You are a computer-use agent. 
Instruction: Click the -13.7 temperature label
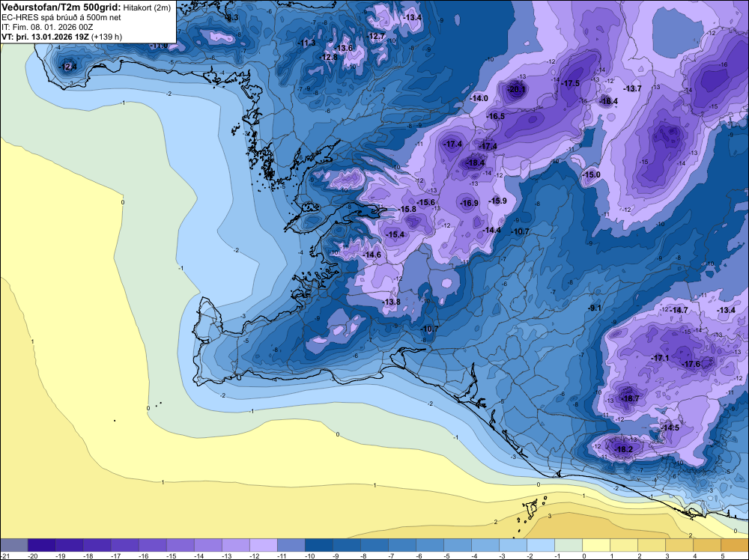632,89
